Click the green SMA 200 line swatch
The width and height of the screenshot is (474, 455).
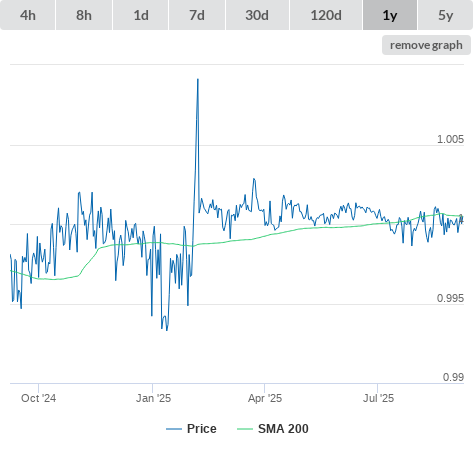pyautogui.click(x=245, y=429)
